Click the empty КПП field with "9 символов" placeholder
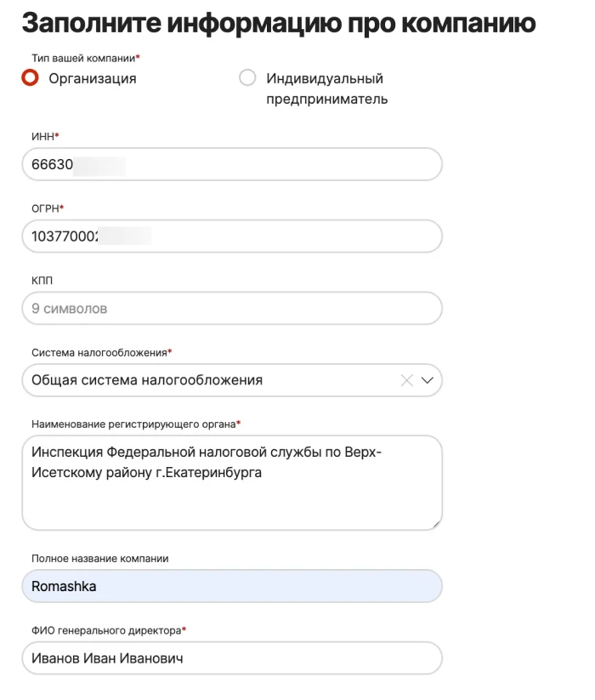The height and width of the screenshot is (700, 595). pos(232,309)
